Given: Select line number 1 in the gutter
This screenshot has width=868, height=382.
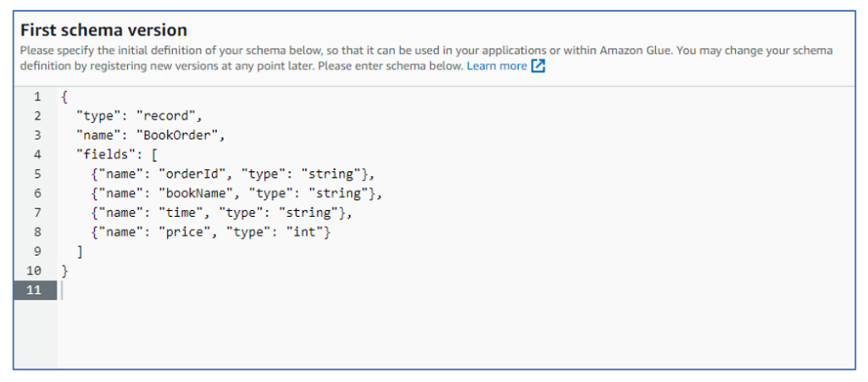Looking at the screenshot, I should [x=37, y=97].
